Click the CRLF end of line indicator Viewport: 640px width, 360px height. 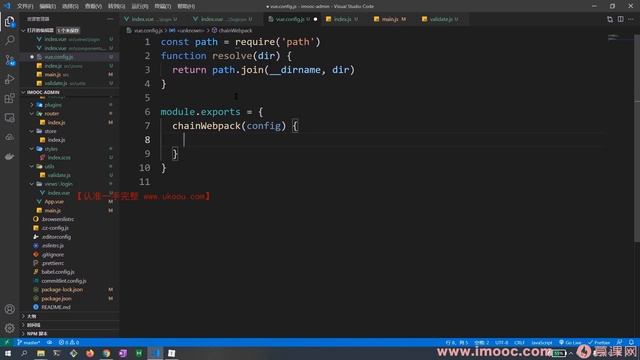[520, 342]
